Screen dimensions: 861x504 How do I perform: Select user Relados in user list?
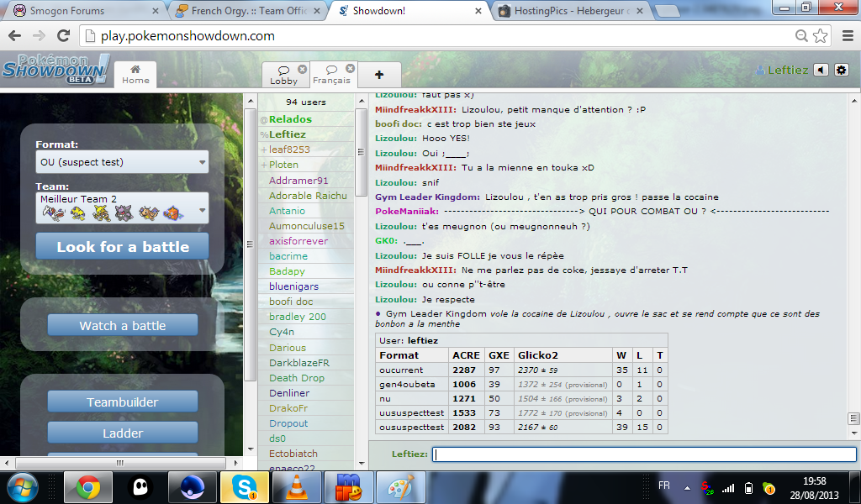coord(290,119)
